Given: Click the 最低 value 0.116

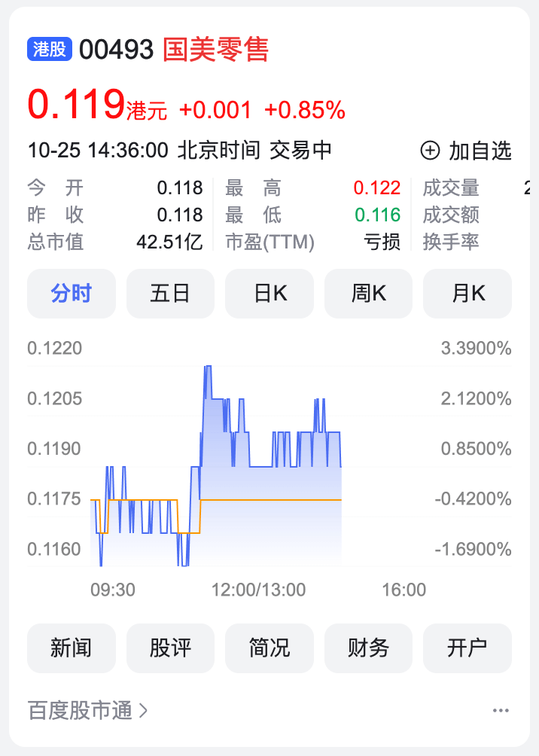Looking at the screenshot, I should point(377,215).
